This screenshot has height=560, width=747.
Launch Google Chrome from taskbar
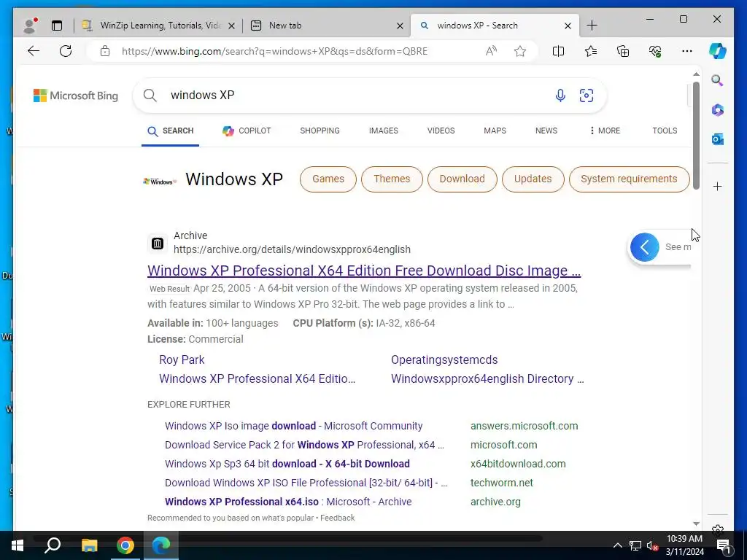pyautogui.click(x=125, y=545)
